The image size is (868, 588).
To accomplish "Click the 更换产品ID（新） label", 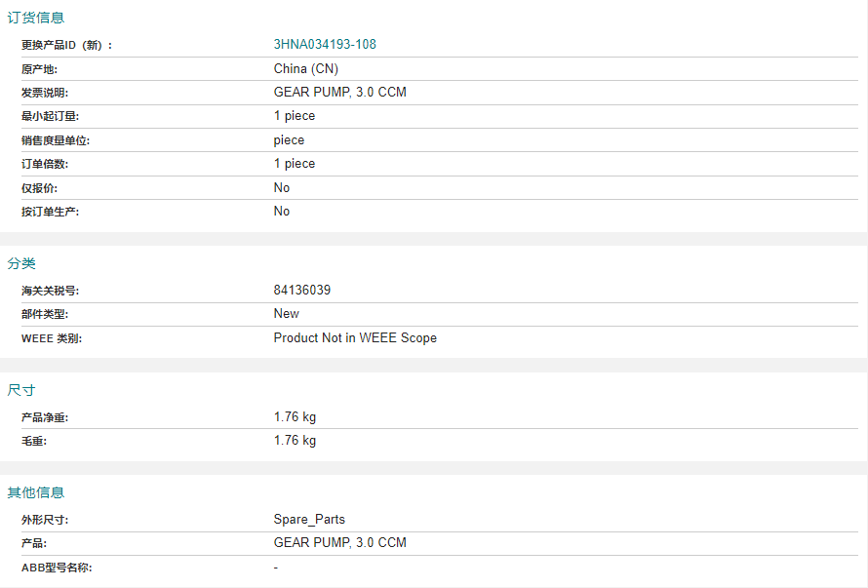I will [x=67, y=46].
